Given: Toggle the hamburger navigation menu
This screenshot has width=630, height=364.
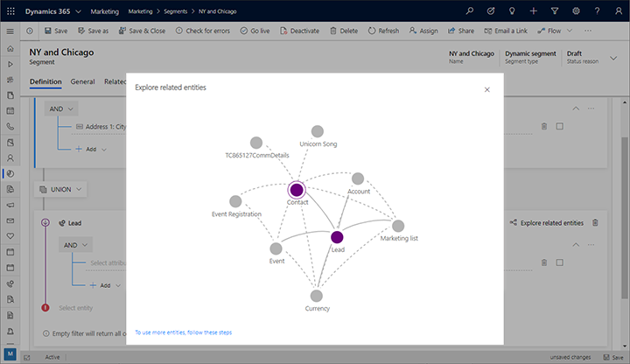Looking at the screenshot, I should click(x=10, y=31).
